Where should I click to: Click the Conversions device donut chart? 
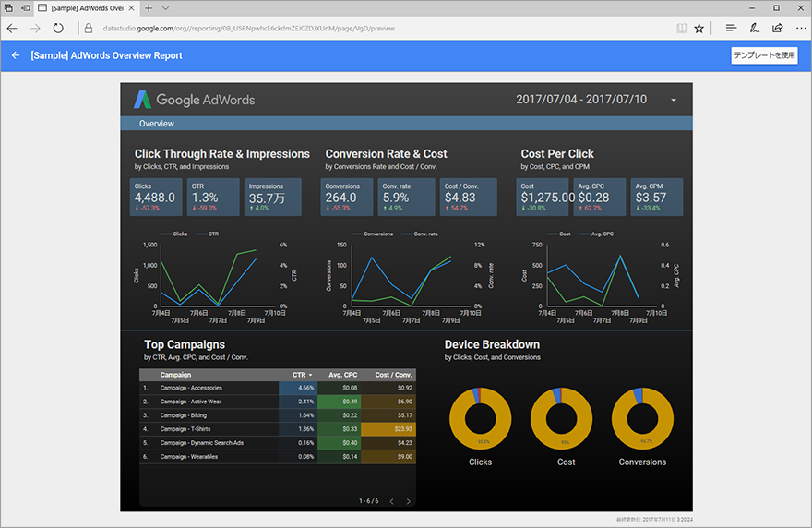tap(642, 419)
